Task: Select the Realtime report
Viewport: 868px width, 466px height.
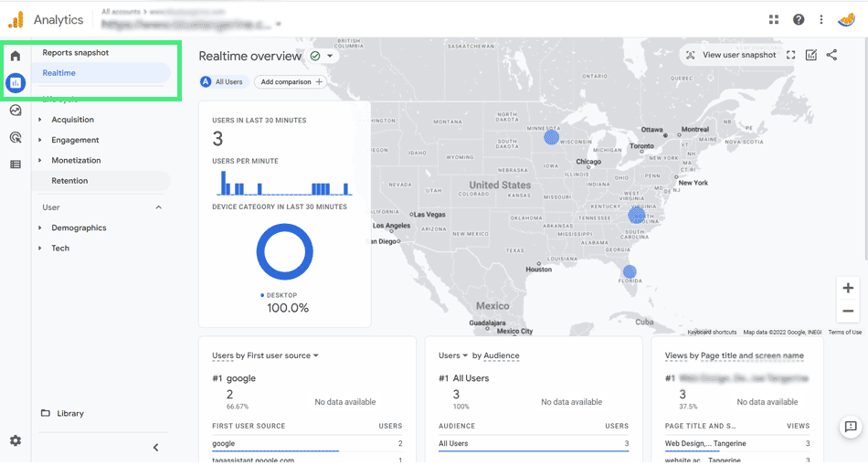Action: (101, 73)
